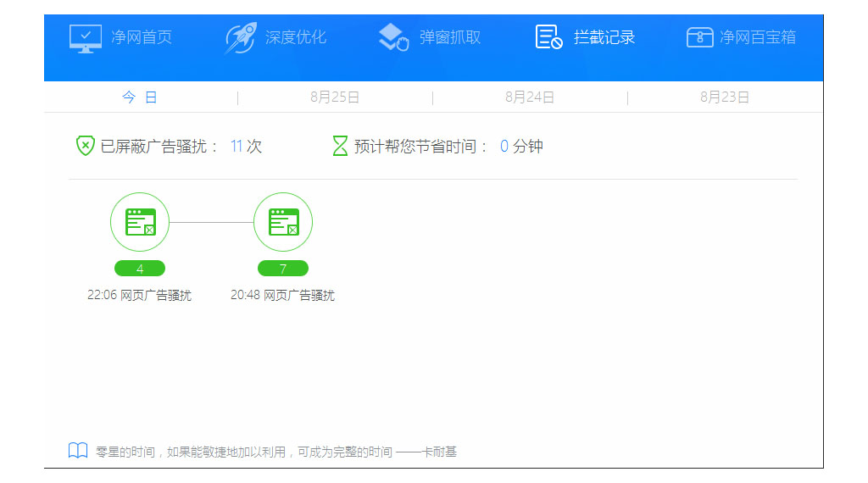Open the 净网首页 tab label

142,37
